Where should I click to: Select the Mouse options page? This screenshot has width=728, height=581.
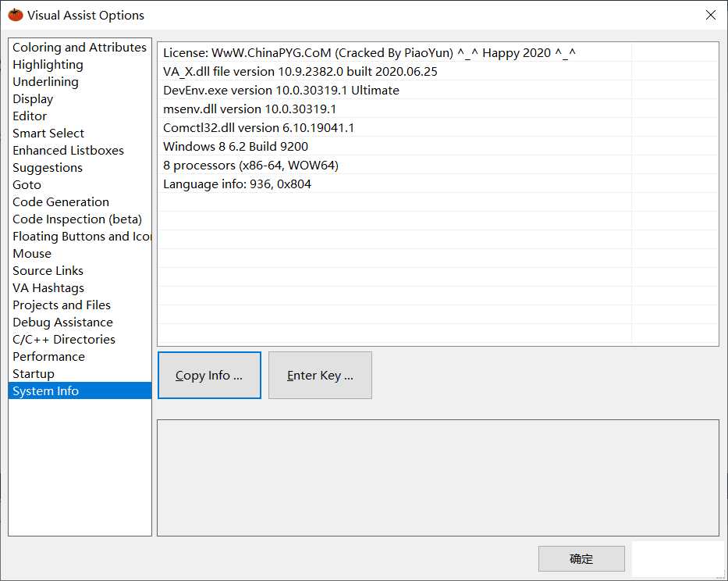(x=80, y=254)
